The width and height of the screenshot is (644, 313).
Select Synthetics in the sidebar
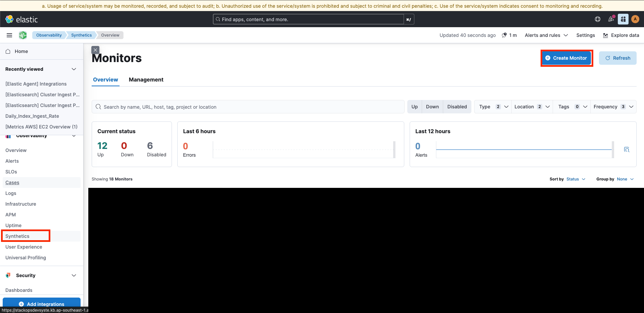coord(17,236)
